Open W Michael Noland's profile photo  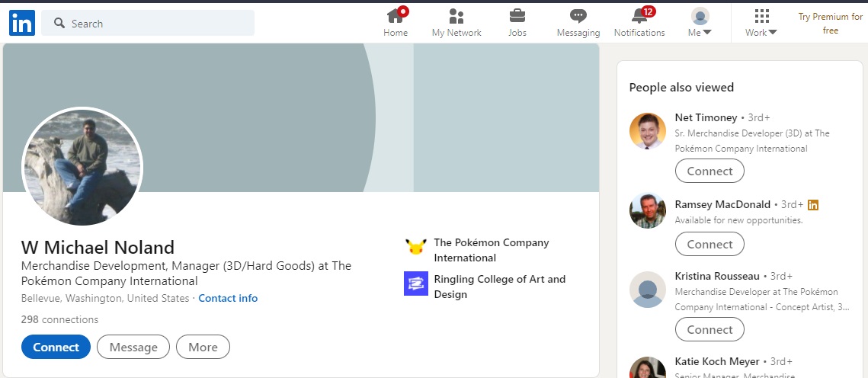click(82, 167)
